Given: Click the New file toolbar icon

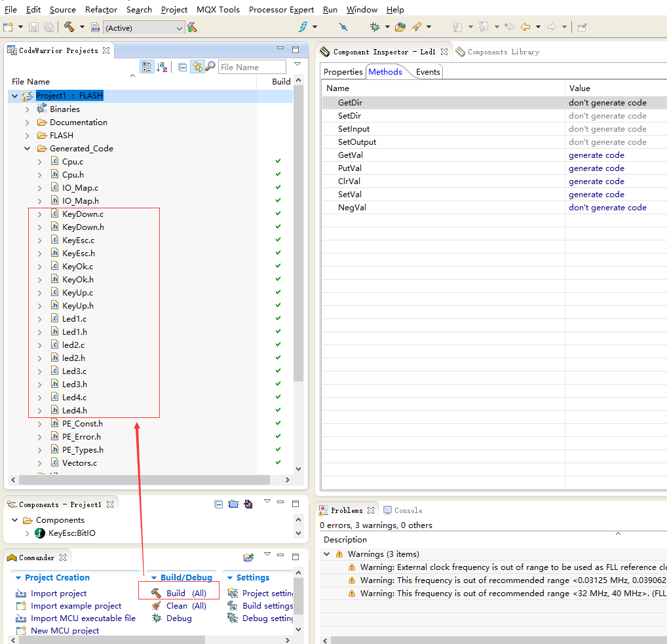Looking at the screenshot, I should [x=8, y=28].
